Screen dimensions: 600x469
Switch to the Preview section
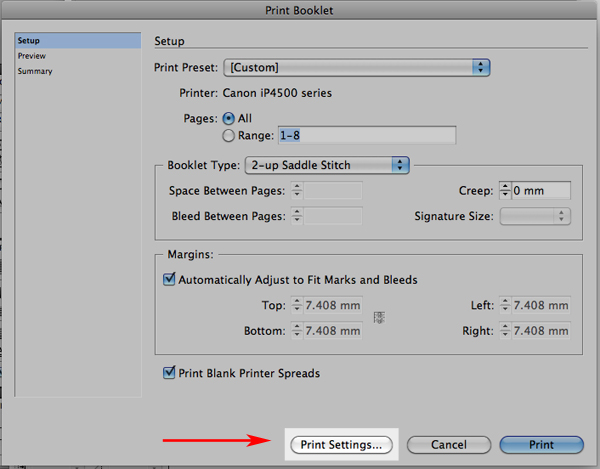(x=32, y=56)
